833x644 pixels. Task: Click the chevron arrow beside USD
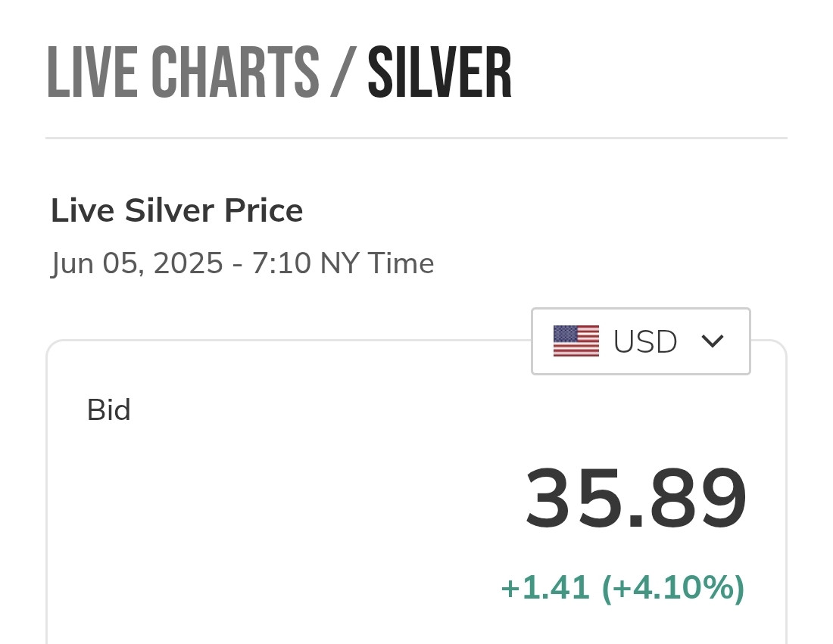tap(713, 341)
